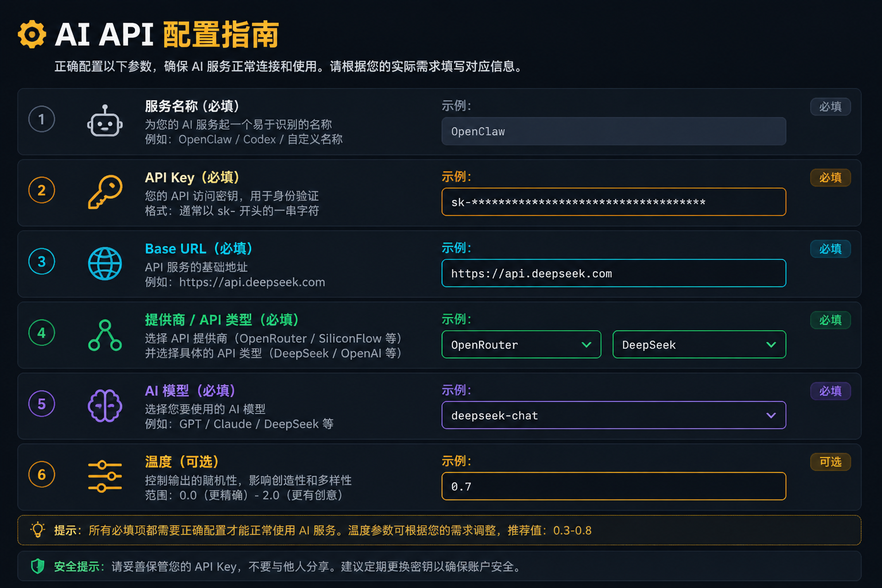The image size is (882, 588).
Task: Click text 例如: OpenClaw / Codex / 自定义名称
Action: coord(243,140)
